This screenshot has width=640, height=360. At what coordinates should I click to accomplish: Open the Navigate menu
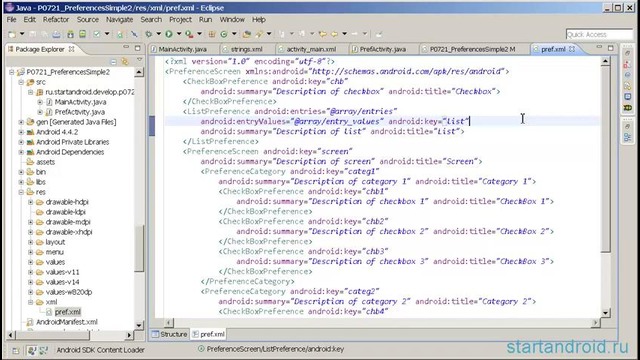pyautogui.click(x=119, y=20)
